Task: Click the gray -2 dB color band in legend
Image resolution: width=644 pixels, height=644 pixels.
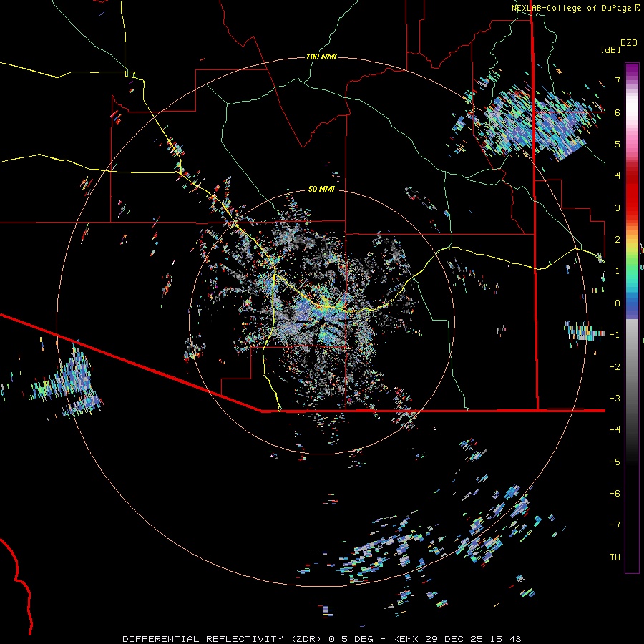Action: [x=632, y=366]
